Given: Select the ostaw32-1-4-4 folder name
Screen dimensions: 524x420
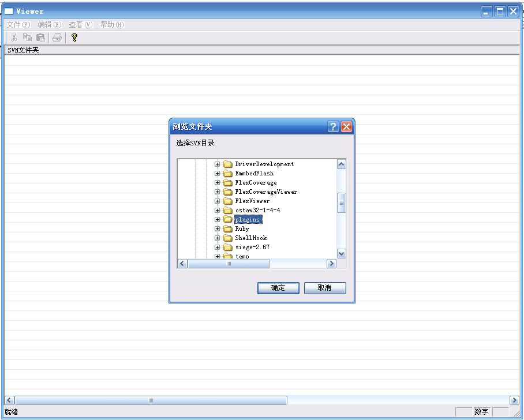Looking at the screenshot, I should 257,210.
